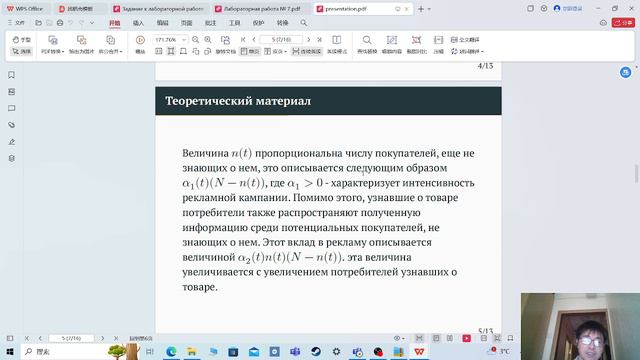This screenshot has width=640, height=360.
Task: Click the cloud sync icon
Action: coord(603,23)
